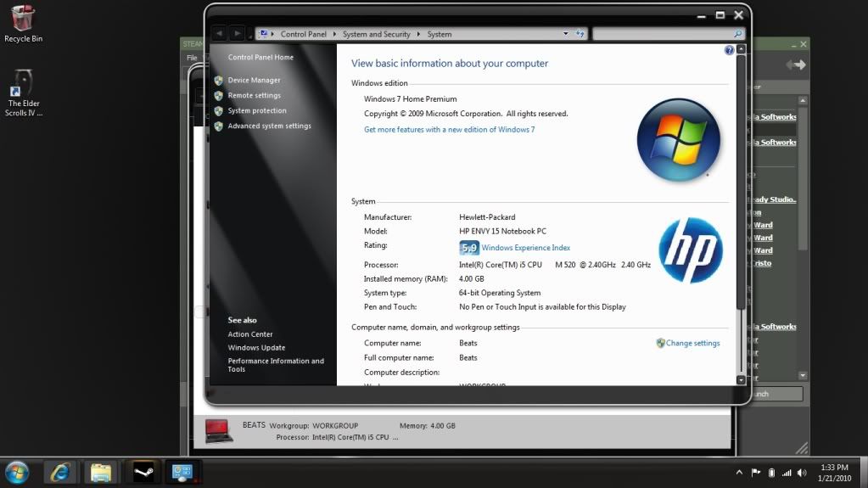Click the Remote settings shield icon
868x488 pixels.
tap(219, 96)
